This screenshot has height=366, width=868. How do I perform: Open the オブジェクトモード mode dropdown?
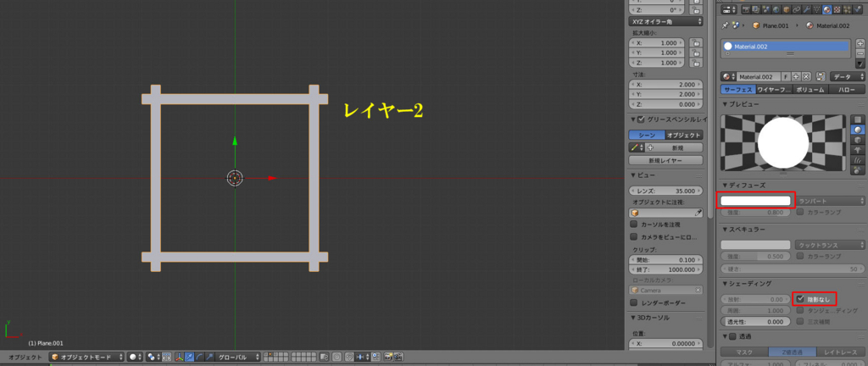click(86, 358)
